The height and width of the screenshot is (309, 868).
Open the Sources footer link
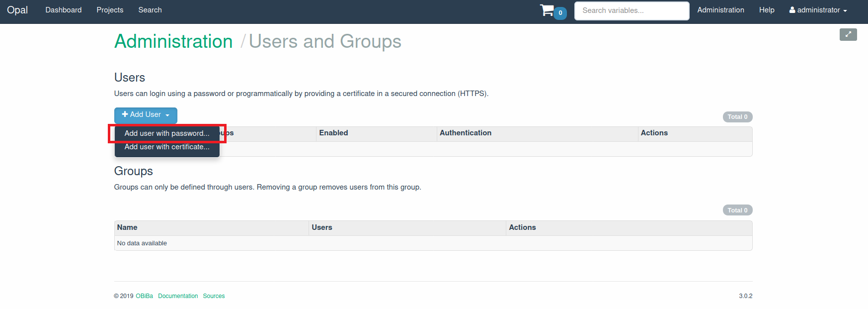pos(214,296)
